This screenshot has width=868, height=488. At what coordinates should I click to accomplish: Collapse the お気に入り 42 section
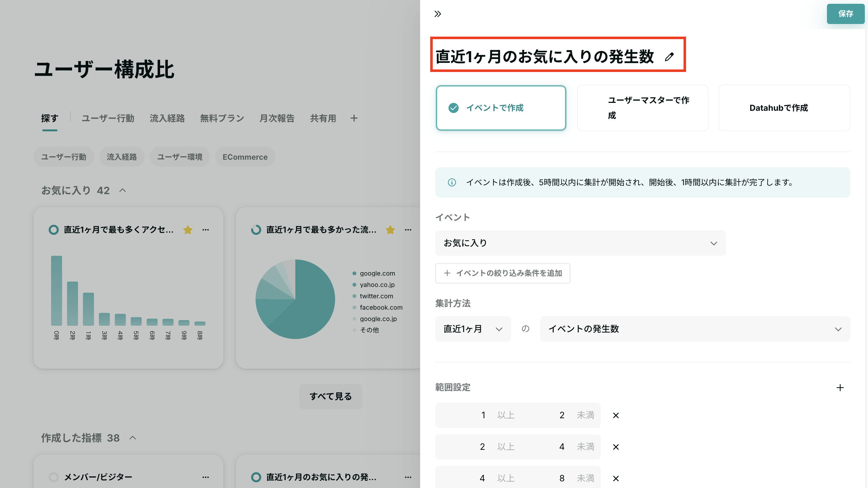(x=123, y=190)
